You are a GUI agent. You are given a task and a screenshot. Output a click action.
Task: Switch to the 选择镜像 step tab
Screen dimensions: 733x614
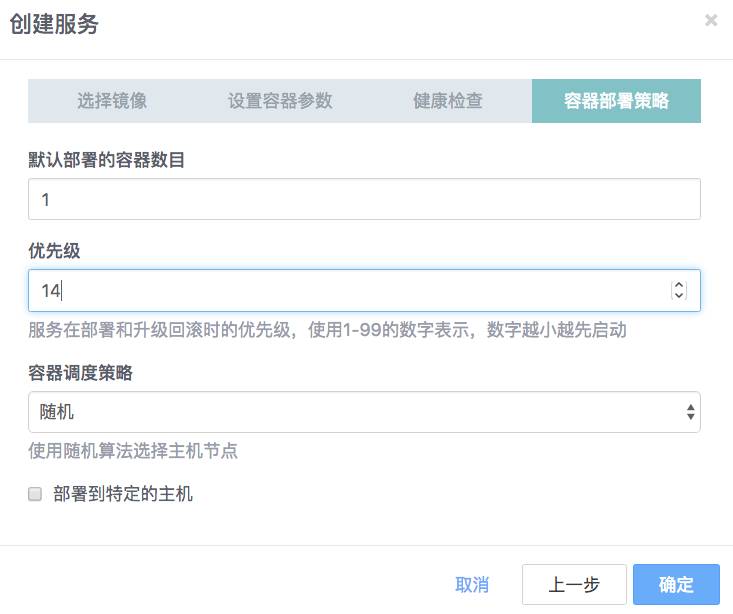tap(112, 101)
